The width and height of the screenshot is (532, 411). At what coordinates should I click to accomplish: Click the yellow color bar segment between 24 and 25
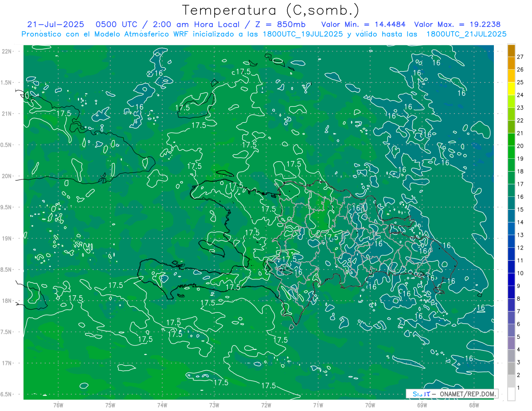(x=511, y=89)
